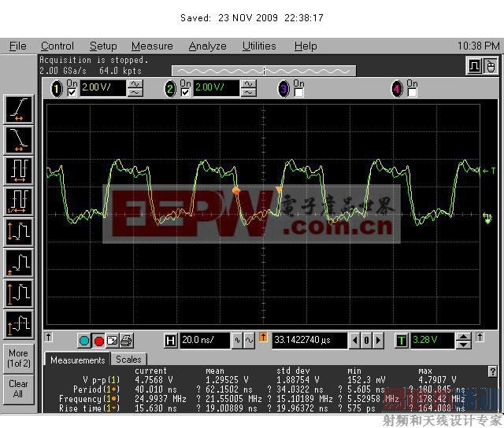Click the 10:38 PM clock display
Viewport: 504px width, 428px height.
pos(479,46)
